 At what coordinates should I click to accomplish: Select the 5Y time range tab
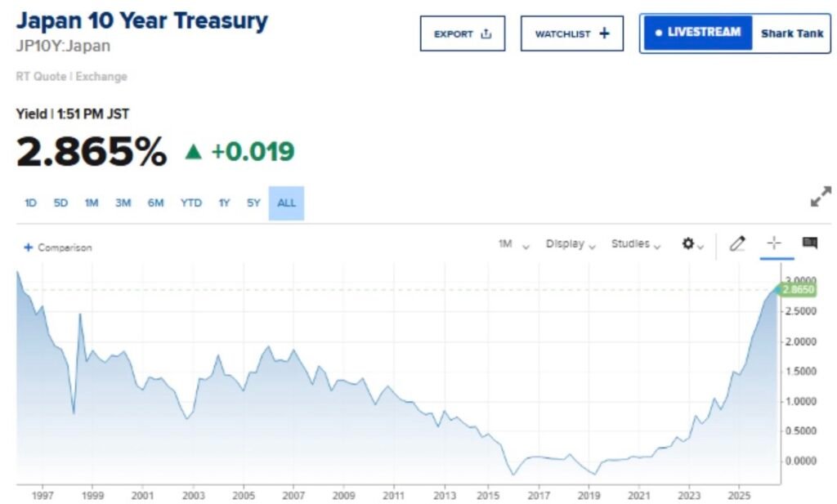(x=253, y=203)
